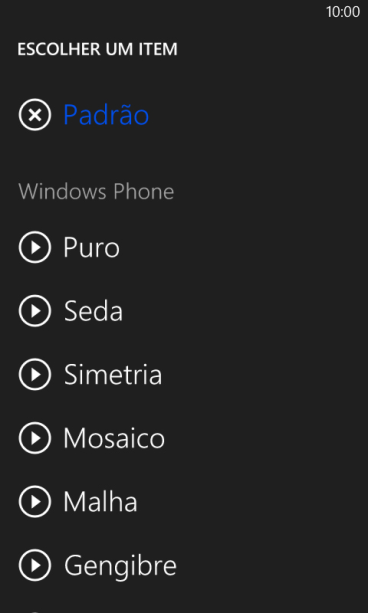Tap the ESCOLHER UM ITEM page title

97,49
